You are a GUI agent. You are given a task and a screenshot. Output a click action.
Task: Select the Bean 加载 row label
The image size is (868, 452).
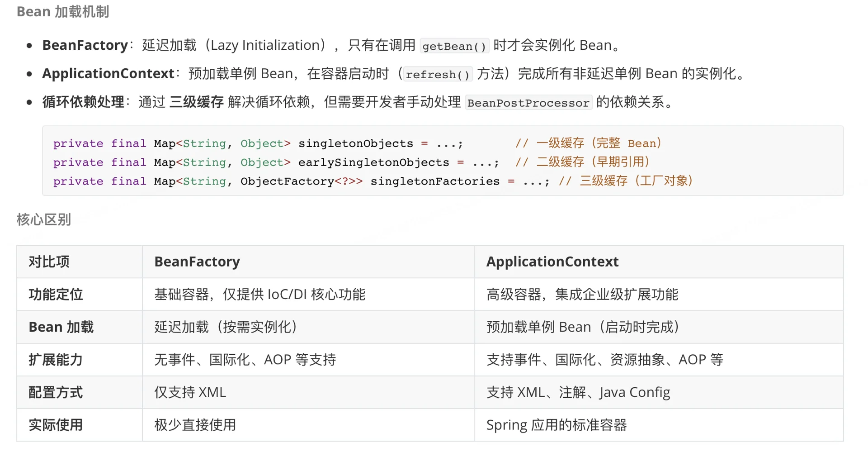click(61, 327)
